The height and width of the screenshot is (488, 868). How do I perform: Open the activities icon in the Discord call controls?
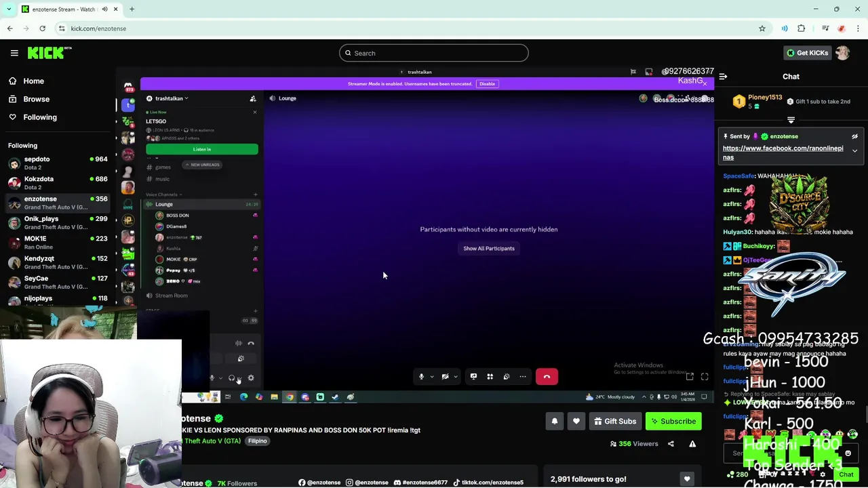coord(490,376)
